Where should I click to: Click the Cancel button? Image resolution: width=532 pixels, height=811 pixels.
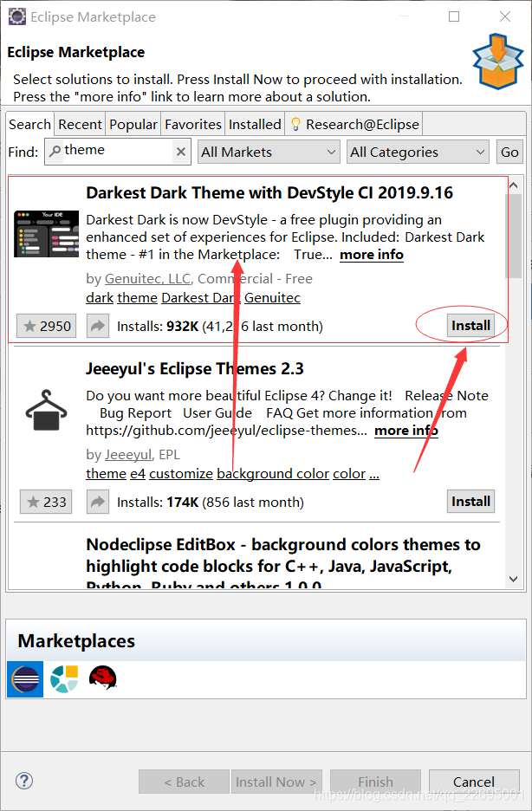(x=474, y=782)
